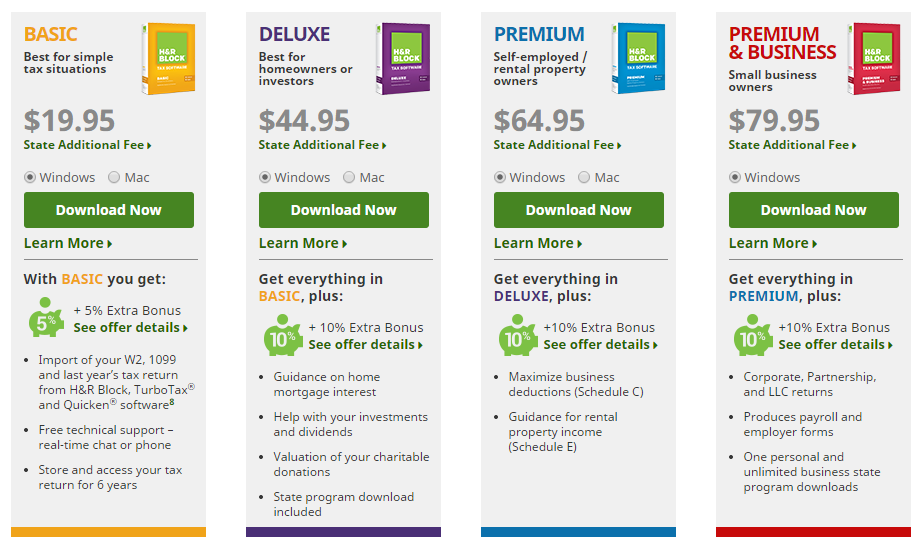Click the 10% piggy bank icon under Premium

518,335
